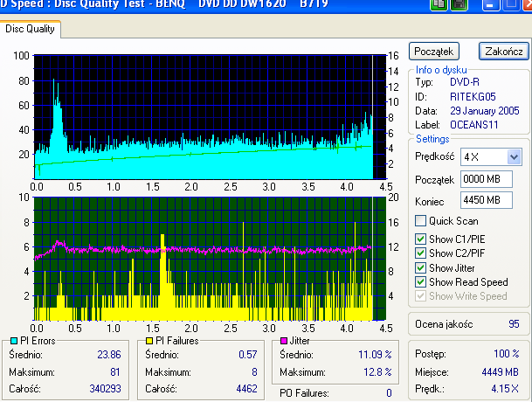Click the greyed Show Write Speed checkbox
Screen dimensions: 532x402
420,296
